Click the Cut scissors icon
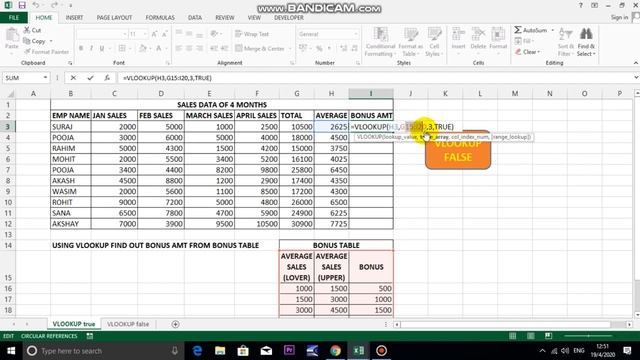This screenshot has height=360, width=640. point(27,30)
